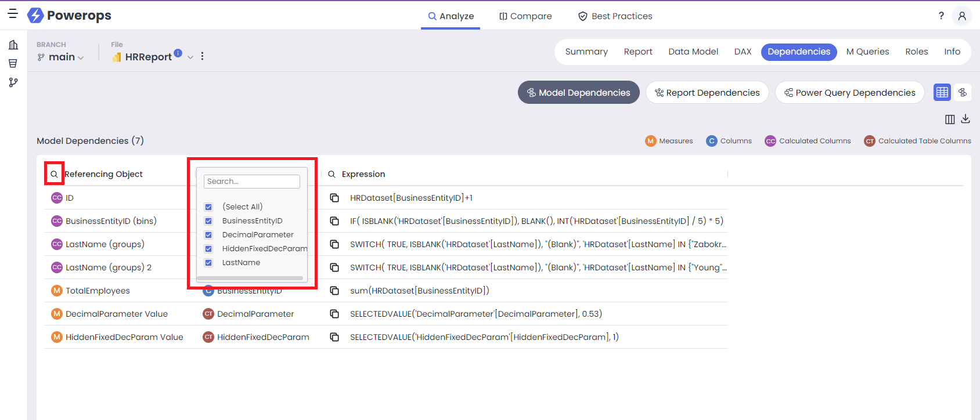The image size is (980, 420).
Task: Switch to diagram graph view
Action: click(963, 92)
